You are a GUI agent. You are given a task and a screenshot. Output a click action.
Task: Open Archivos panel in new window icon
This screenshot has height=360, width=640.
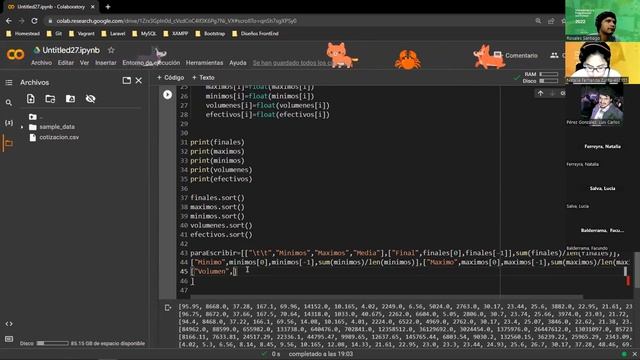click(127, 81)
